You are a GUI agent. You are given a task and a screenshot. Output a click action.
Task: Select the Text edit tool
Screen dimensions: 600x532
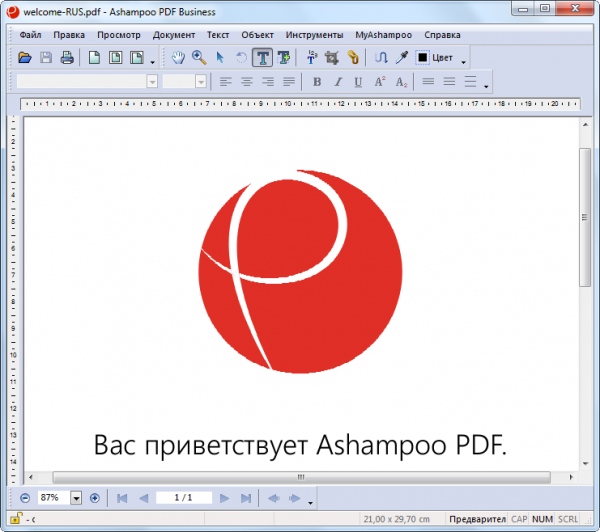[263, 58]
